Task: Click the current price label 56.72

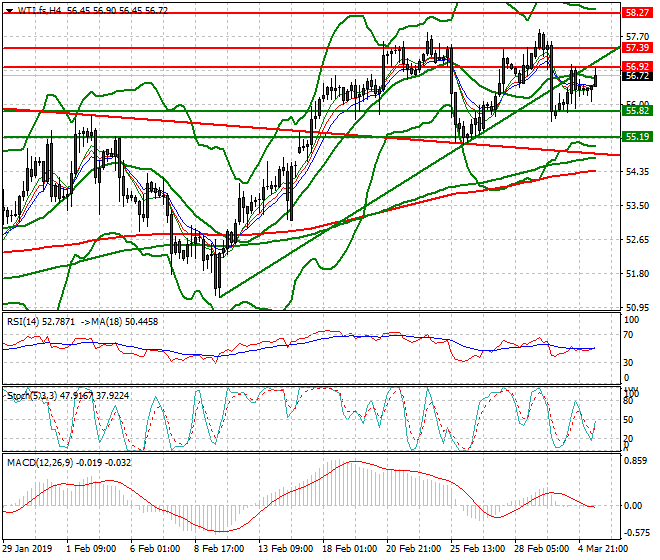Action: pos(637,76)
